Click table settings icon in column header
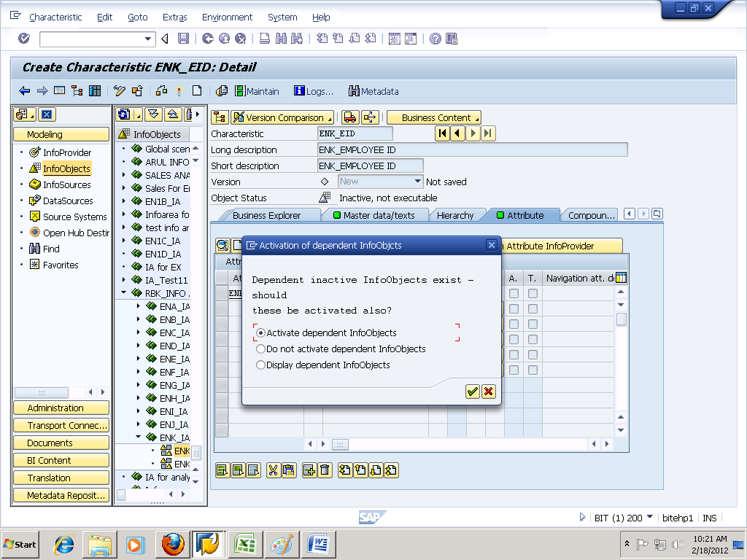This screenshot has width=747, height=560. 621,278
